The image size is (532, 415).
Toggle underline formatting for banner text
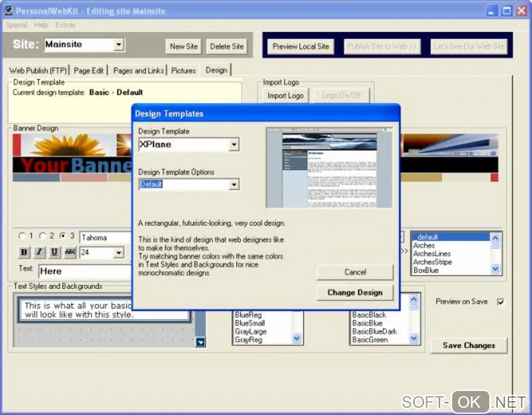(x=54, y=252)
